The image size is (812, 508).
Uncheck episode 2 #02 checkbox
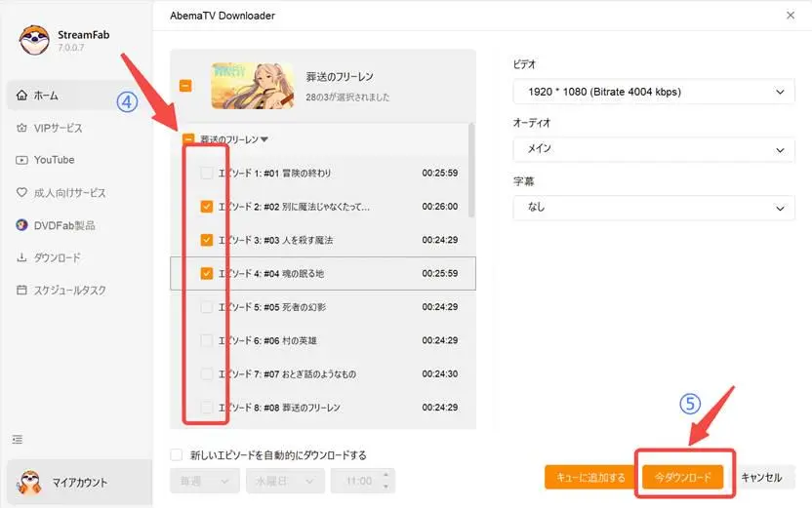click(207, 207)
